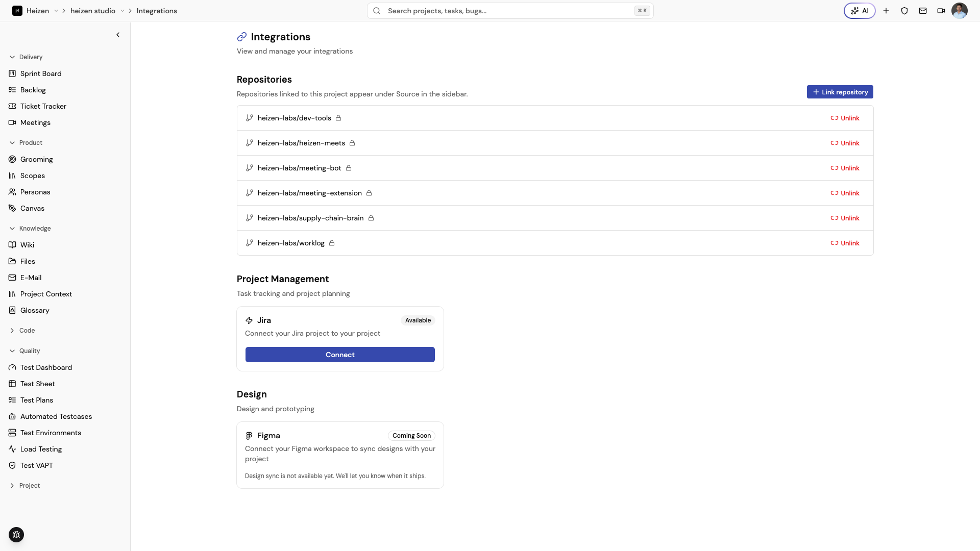Screen dimensions: 980x551
Task: Expand the Project section
Action: pos(24,486)
